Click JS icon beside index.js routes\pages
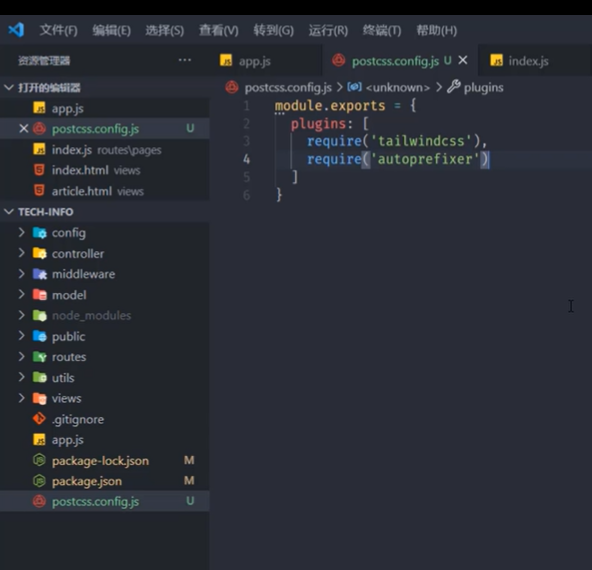 [x=39, y=149]
